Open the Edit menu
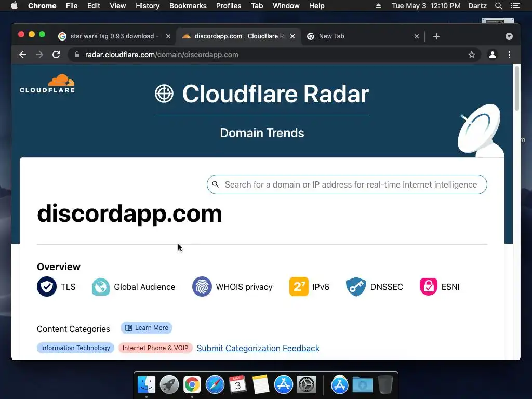 tap(94, 6)
